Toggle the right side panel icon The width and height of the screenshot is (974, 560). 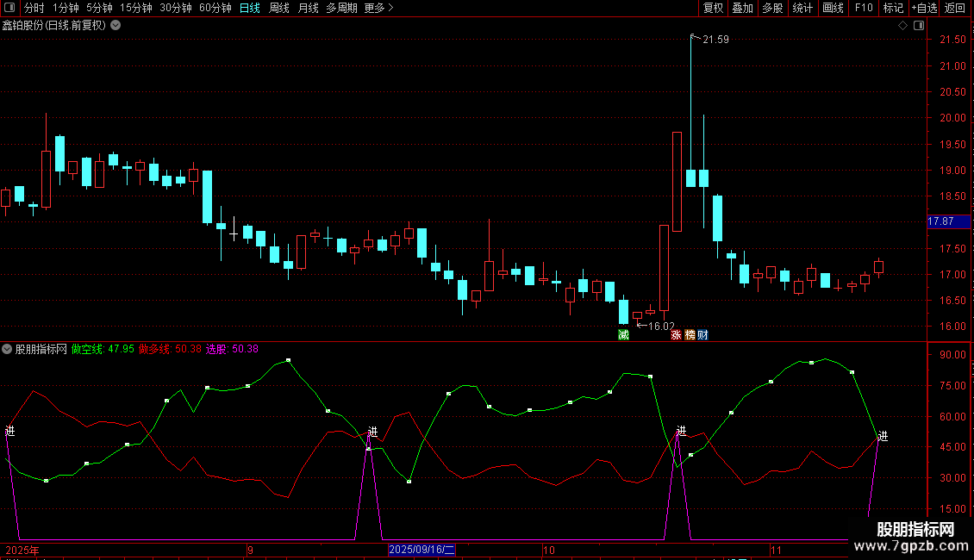[919, 26]
